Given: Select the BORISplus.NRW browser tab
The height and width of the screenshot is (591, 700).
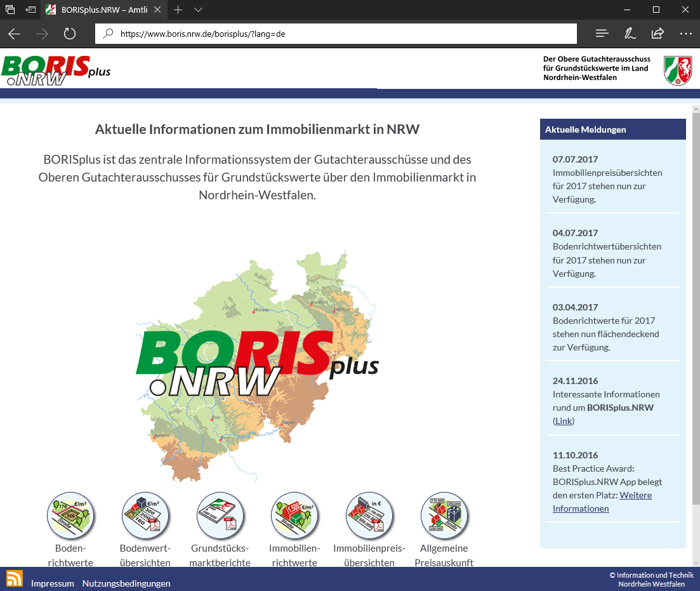Looking at the screenshot, I should [x=104, y=10].
